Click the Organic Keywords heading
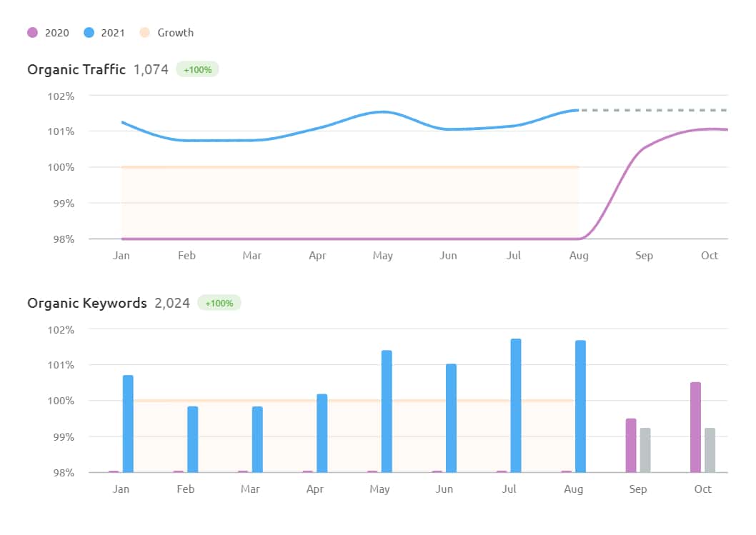756x535 pixels. (x=86, y=303)
